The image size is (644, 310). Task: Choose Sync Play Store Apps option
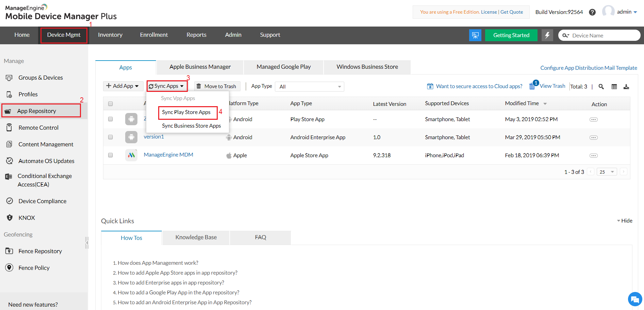186,112
